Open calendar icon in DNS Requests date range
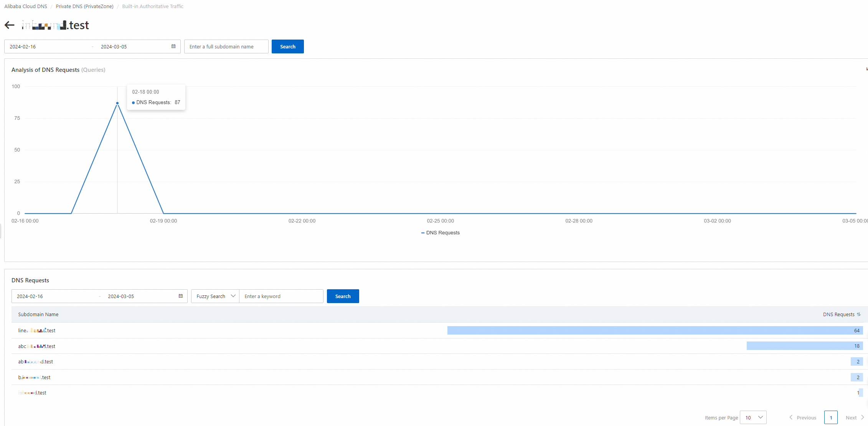 tap(181, 296)
